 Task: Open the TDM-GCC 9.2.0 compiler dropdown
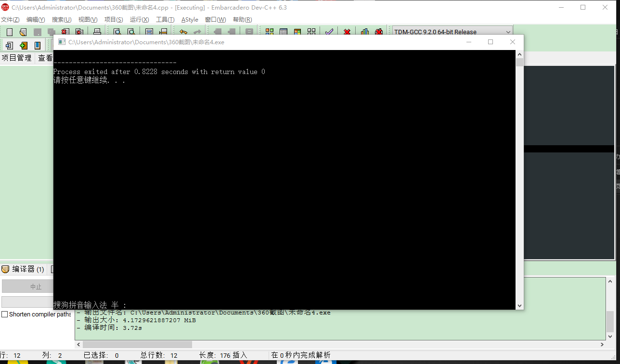pos(452,32)
